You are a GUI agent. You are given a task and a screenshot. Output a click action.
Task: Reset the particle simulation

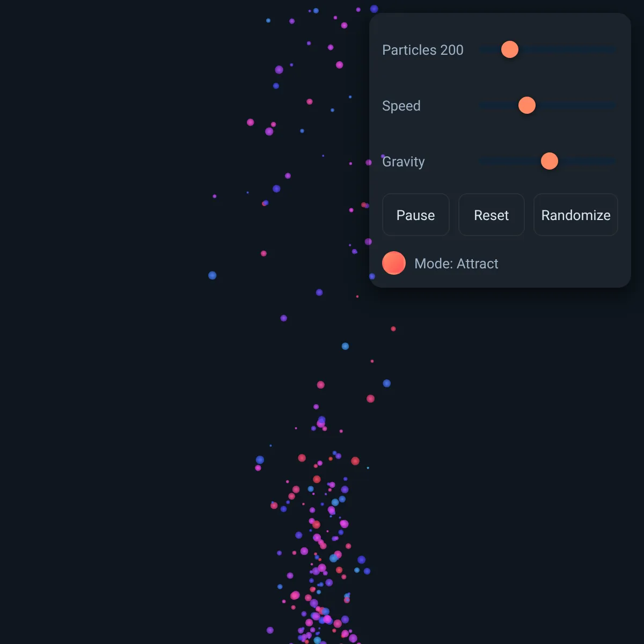click(492, 215)
